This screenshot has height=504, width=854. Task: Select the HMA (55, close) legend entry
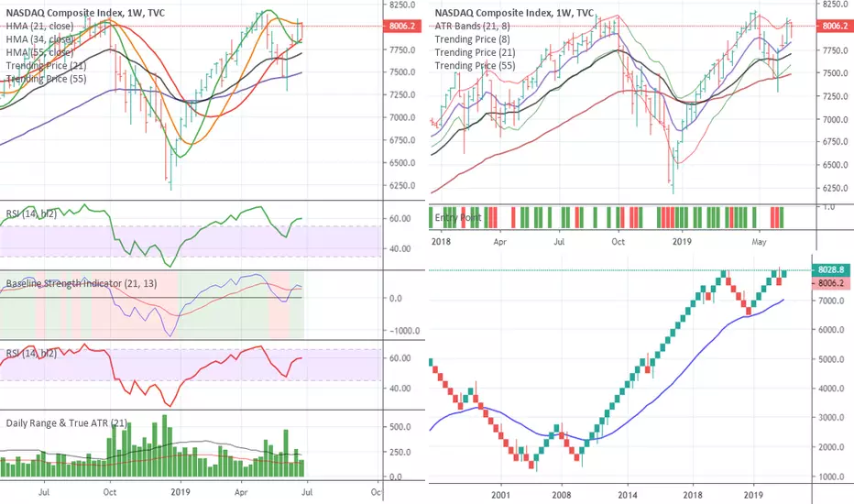[x=39, y=52]
